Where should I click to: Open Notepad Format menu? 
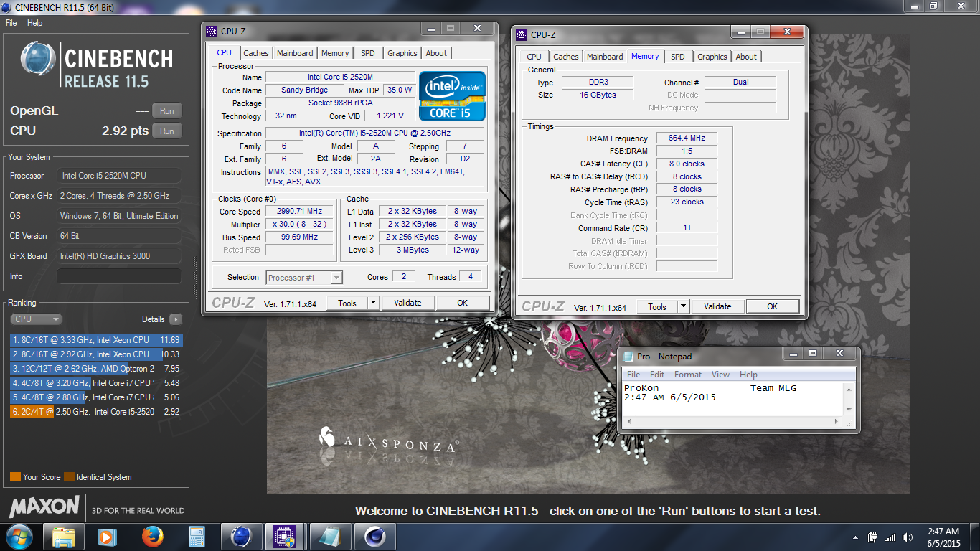pyautogui.click(x=688, y=375)
